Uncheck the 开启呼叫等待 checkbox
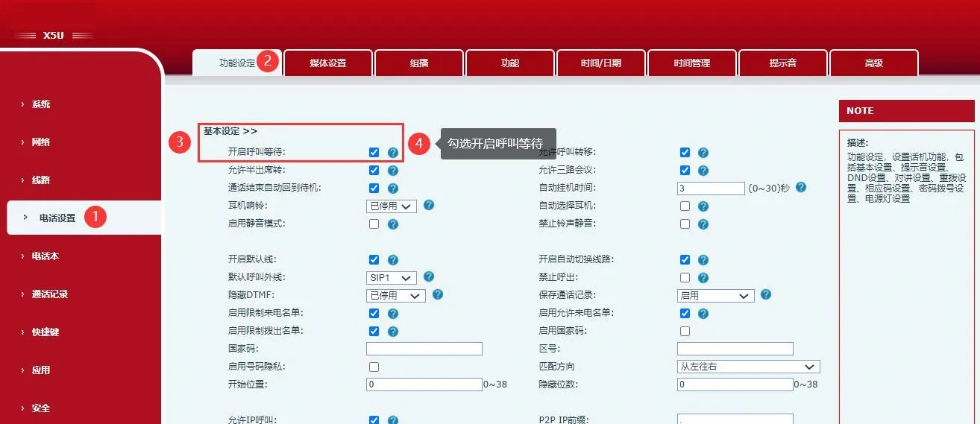Image resolution: width=980 pixels, height=424 pixels. 374,153
